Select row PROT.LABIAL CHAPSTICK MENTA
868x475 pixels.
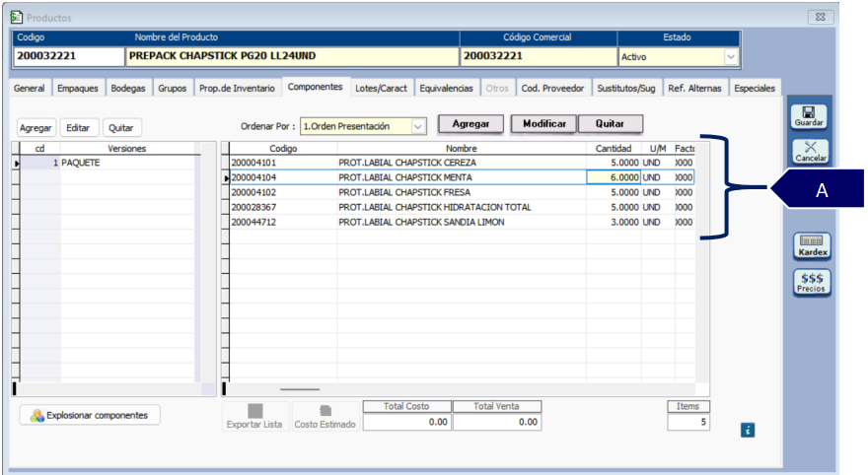point(462,177)
